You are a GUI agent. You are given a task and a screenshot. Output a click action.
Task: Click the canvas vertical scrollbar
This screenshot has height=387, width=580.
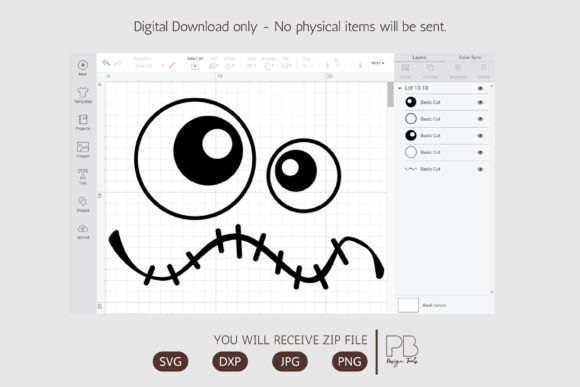click(390, 94)
